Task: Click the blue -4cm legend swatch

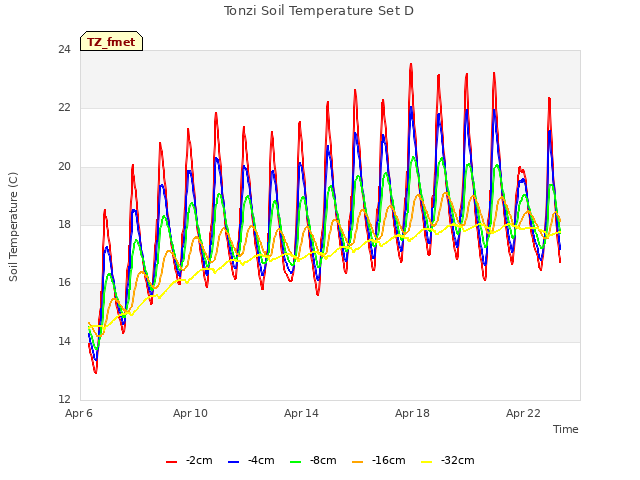Action: [233, 462]
